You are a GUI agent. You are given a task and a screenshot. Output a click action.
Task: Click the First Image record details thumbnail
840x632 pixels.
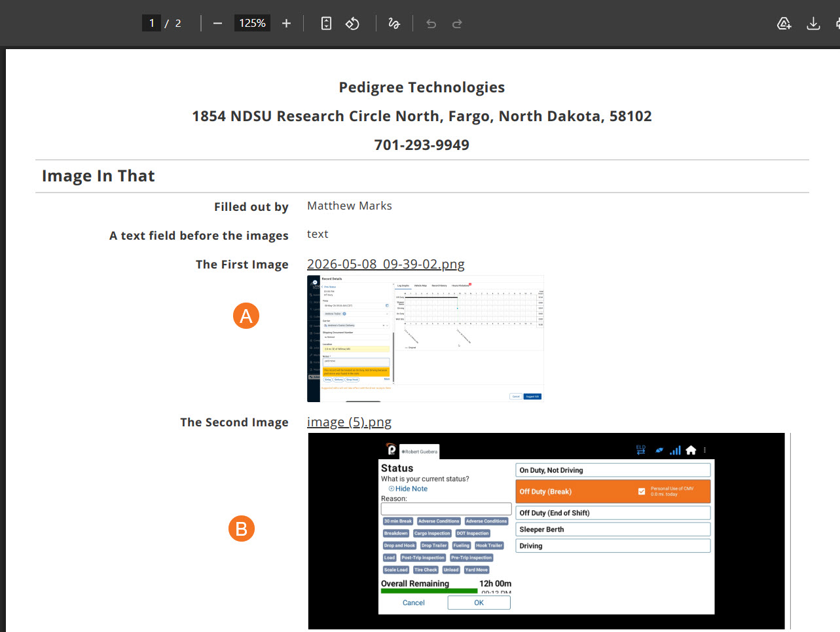pyautogui.click(x=426, y=339)
